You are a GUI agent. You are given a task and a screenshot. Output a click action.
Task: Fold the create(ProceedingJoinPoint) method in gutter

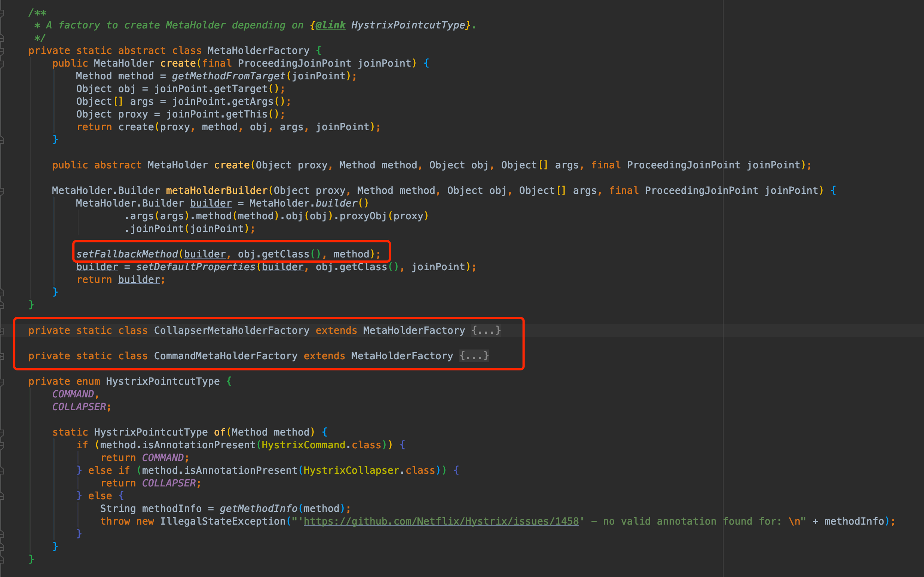2,64
